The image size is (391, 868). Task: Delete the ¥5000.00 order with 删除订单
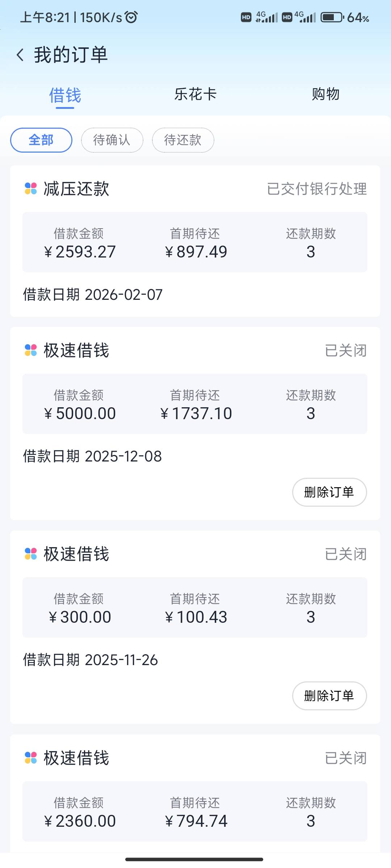pos(329,492)
